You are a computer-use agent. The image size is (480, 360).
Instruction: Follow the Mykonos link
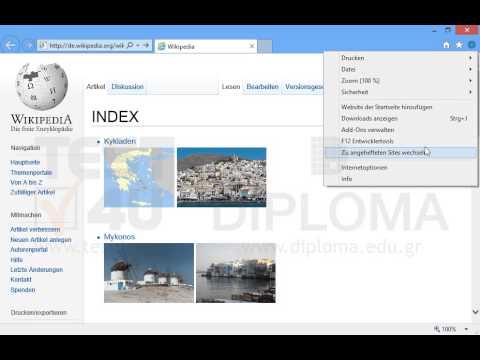(119, 237)
